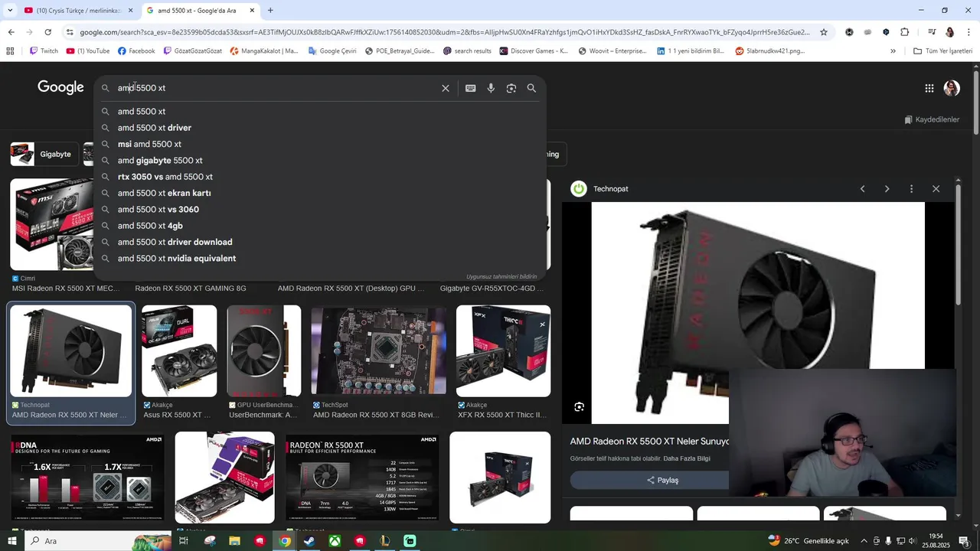Open the tab search dropdown arrow
This screenshot has width=980, height=551.
10,11
